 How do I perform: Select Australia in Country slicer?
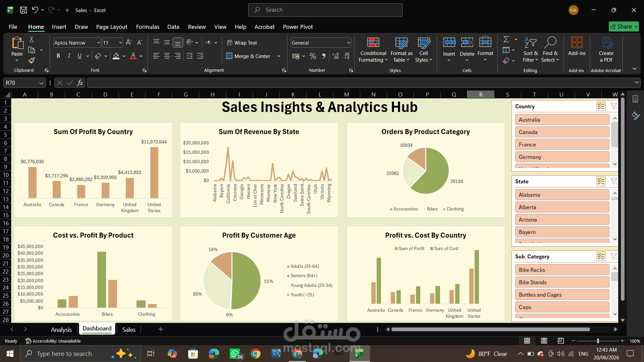coord(562,120)
